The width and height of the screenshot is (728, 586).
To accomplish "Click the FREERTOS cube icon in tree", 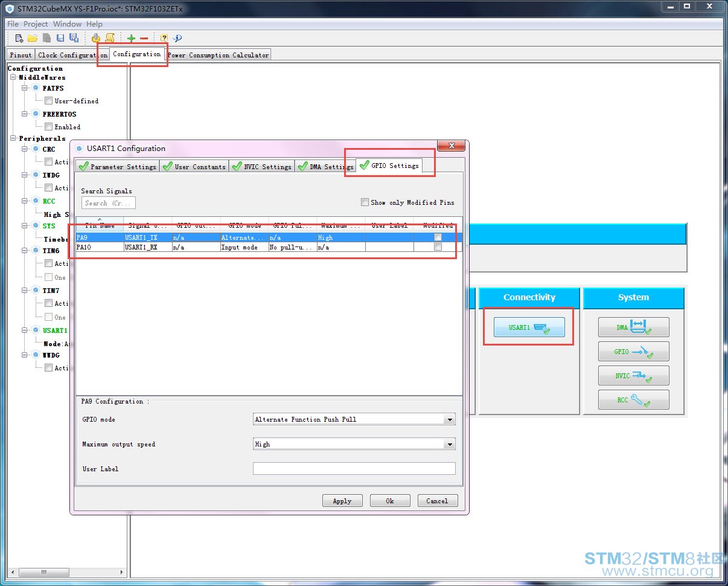I will point(36,114).
